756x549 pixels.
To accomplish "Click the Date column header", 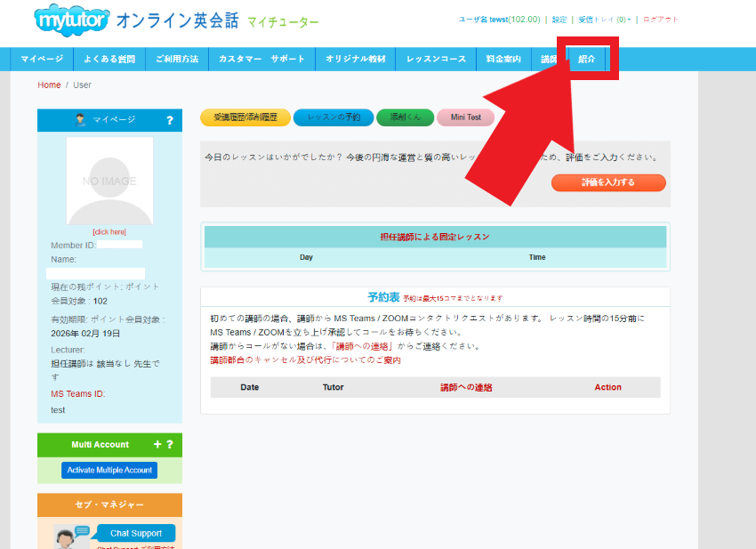I will tap(250, 387).
